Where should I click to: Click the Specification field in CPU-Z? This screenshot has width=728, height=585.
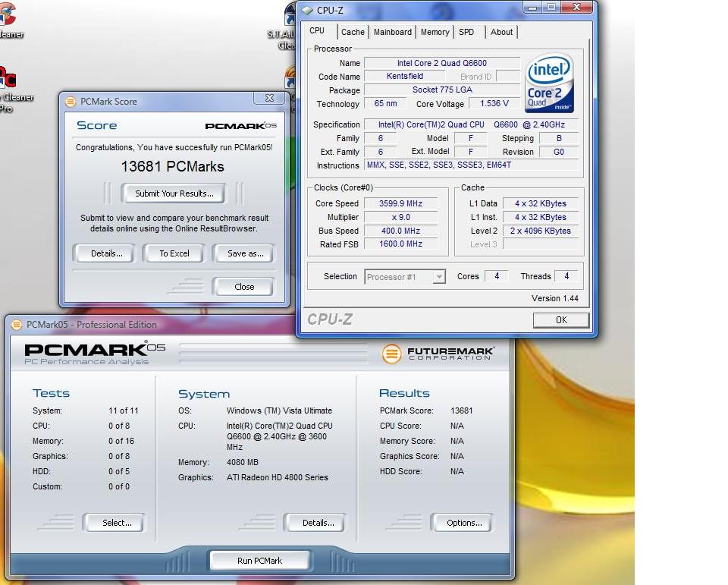[x=472, y=124]
